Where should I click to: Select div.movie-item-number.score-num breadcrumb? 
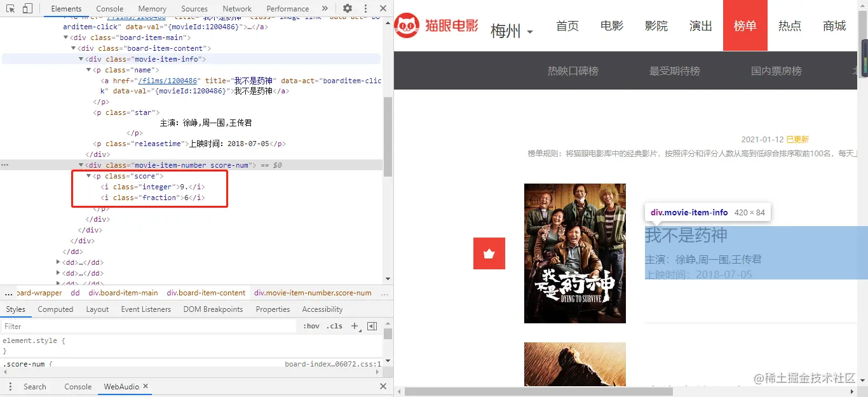pyautogui.click(x=313, y=293)
